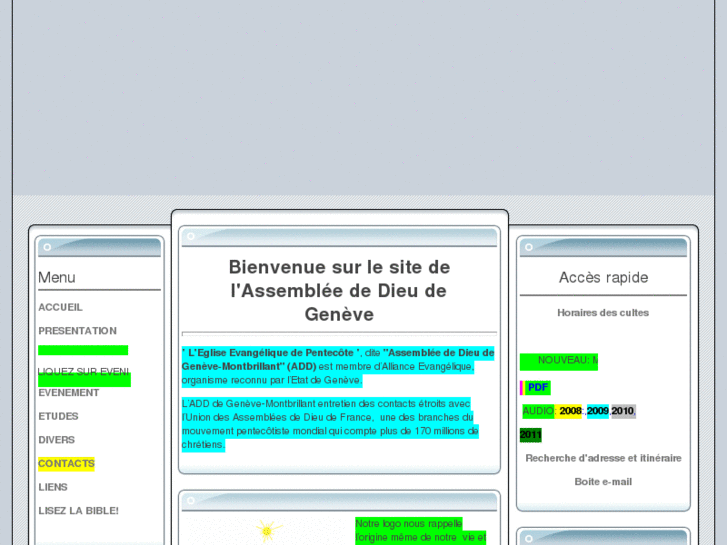The height and width of the screenshot is (545, 727).
Task: Click the highlighted CONTACTS menu item
Action: pos(66,463)
